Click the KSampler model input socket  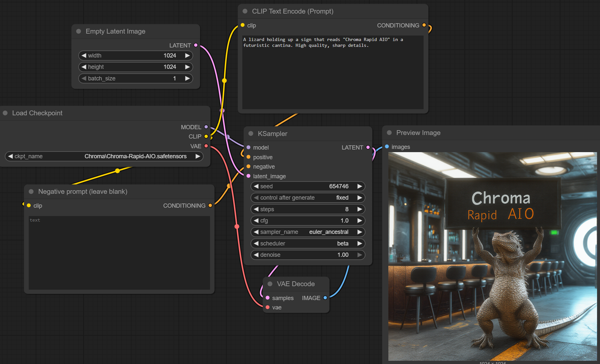point(248,147)
